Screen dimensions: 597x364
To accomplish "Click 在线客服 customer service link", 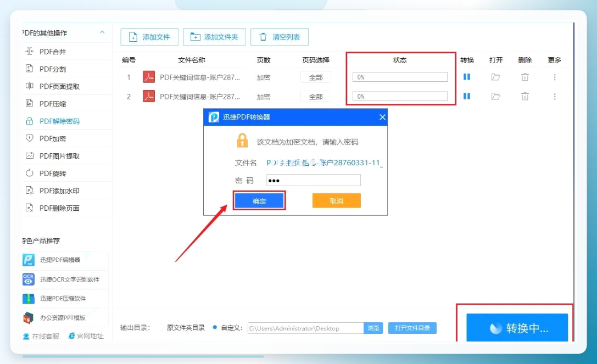I will click(42, 336).
